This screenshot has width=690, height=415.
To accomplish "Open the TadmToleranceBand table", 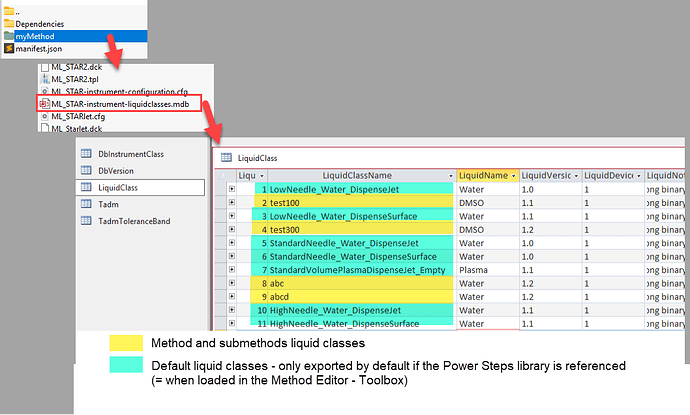I will pyautogui.click(x=133, y=219).
